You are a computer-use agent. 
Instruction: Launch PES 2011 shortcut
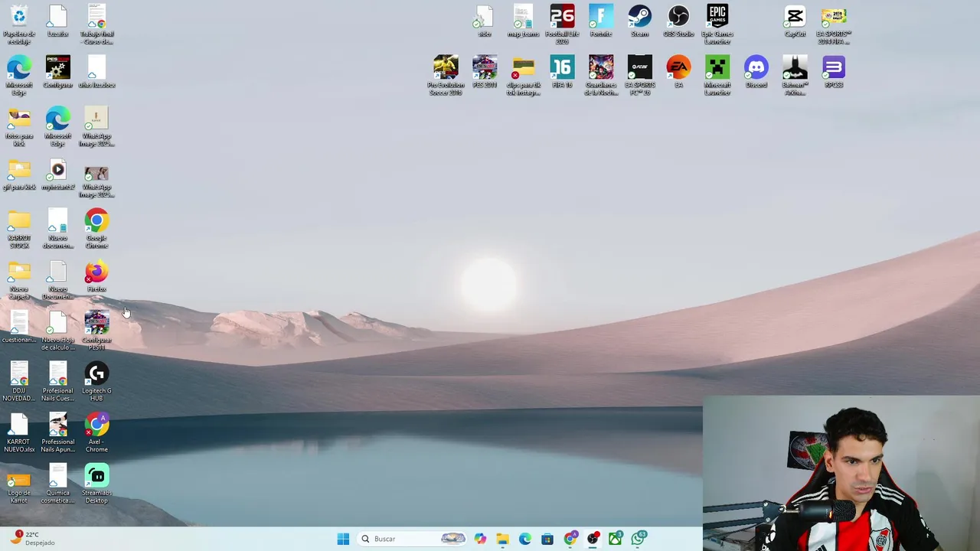(x=484, y=71)
